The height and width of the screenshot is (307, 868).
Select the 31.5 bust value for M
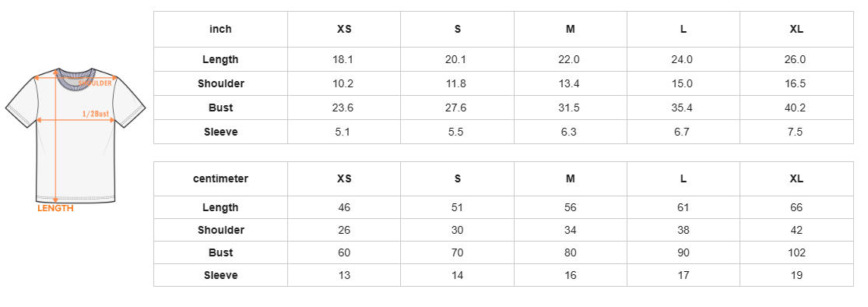tap(569, 108)
